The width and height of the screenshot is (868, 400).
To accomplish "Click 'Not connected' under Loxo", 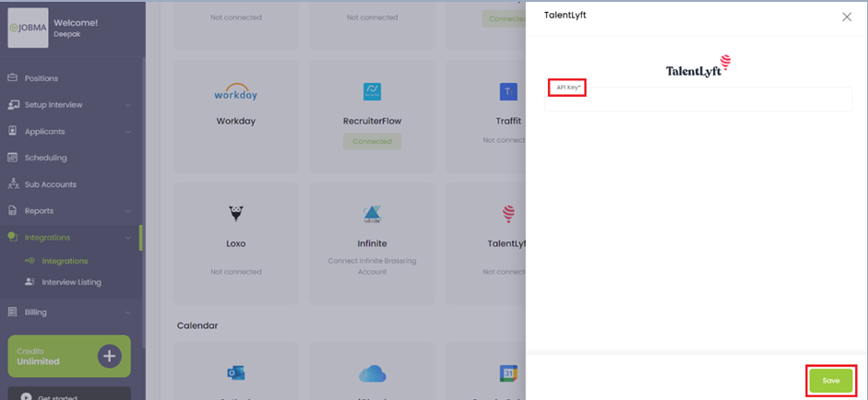I will pyautogui.click(x=236, y=272).
